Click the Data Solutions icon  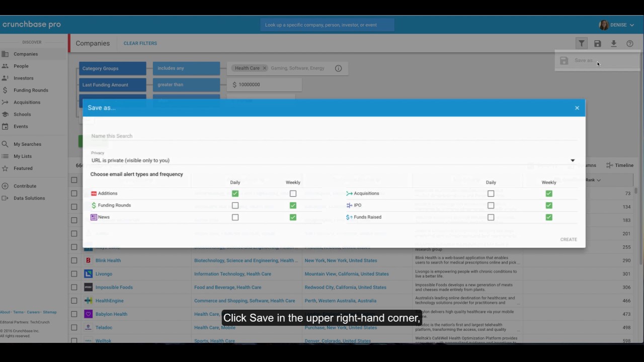(5, 198)
